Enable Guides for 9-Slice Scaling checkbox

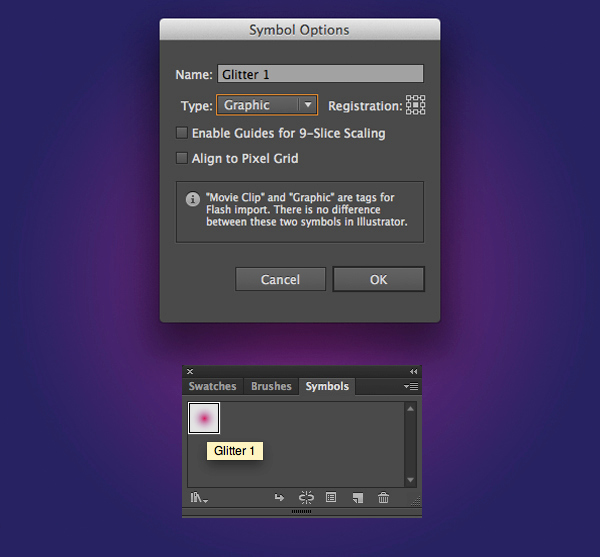point(182,133)
